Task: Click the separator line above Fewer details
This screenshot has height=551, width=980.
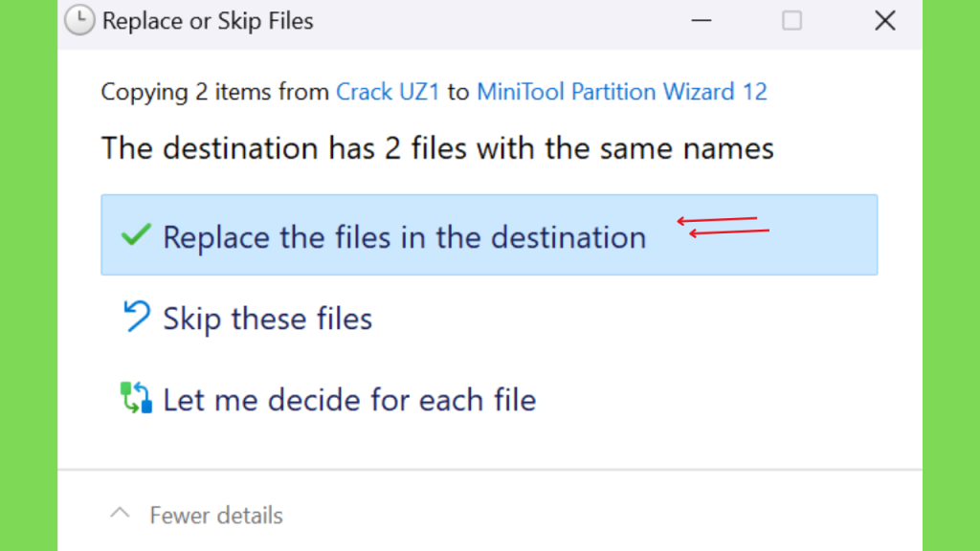Action: click(490, 469)
